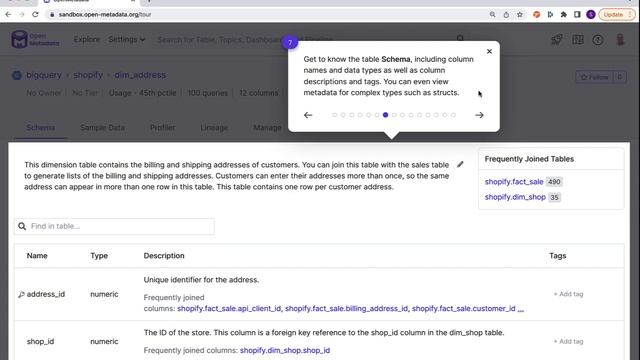Click the orange extension icon in Chrome toolbar

pyautogui.click(x=536, y=14)
